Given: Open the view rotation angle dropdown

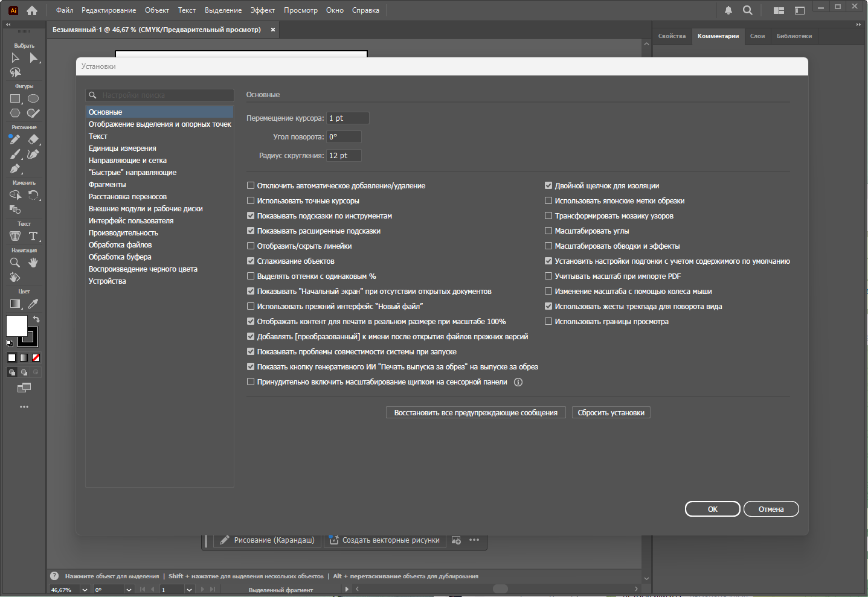Looking at the screenshot, I should (x=129, y=590).
